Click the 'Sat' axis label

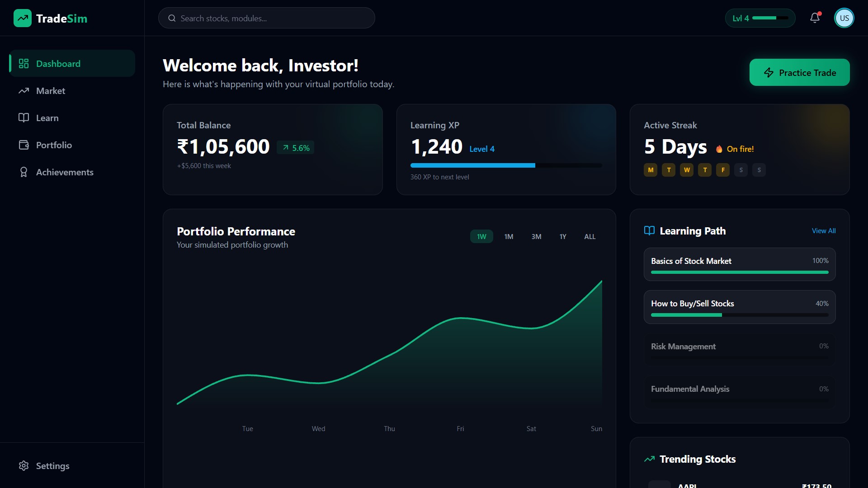(531, 429)
